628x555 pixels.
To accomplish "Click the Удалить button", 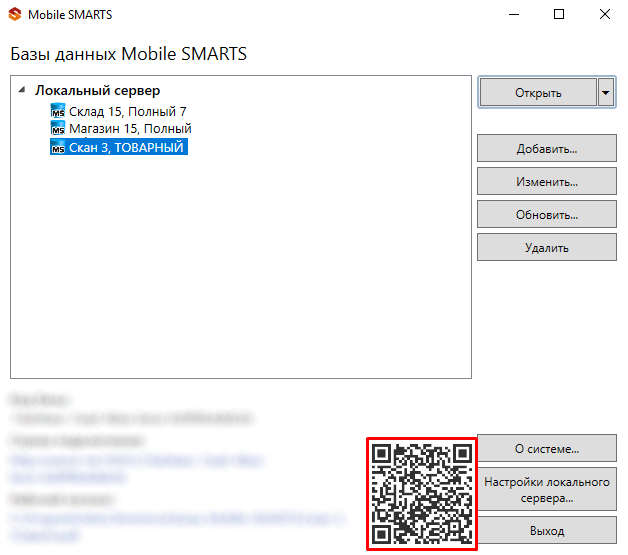I will tap(547, 247).
